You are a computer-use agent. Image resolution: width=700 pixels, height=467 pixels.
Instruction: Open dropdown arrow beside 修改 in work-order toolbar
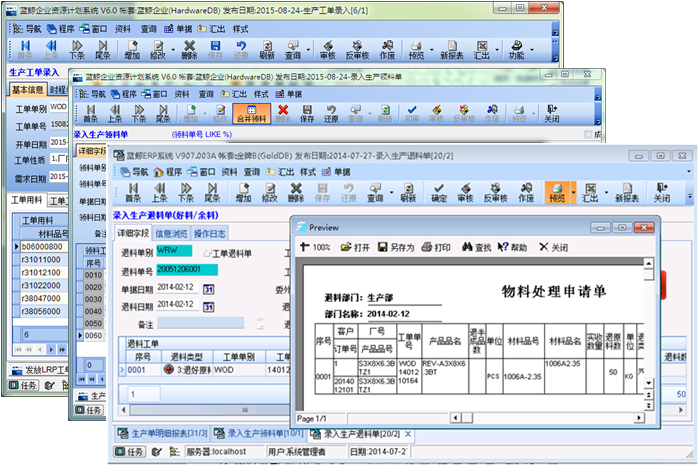(x=173, y=50)
